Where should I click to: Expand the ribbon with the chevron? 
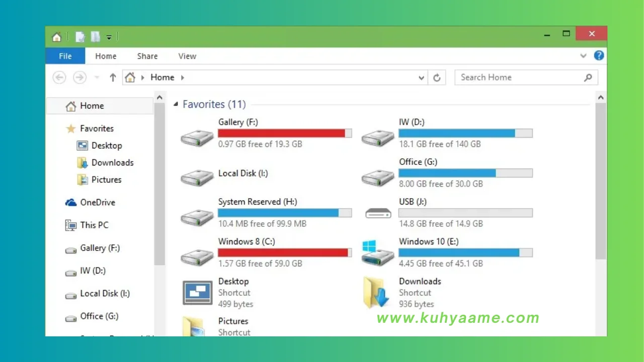[x=584, y=56]
